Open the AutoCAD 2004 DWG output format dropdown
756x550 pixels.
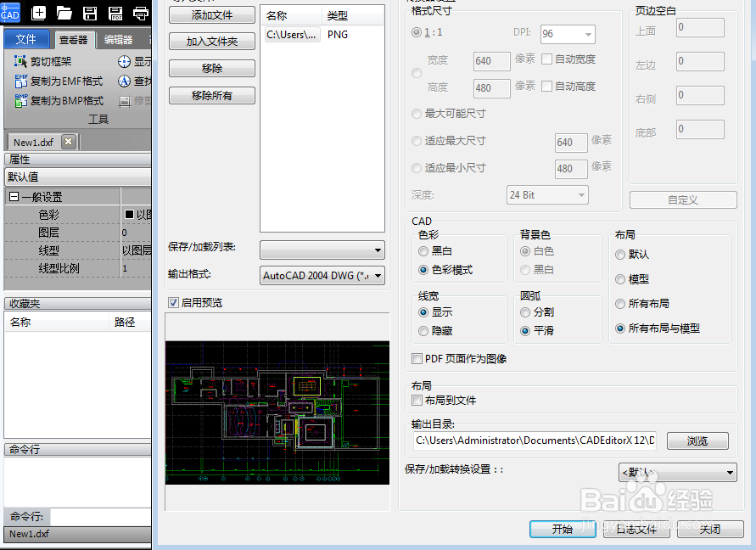tap(322, 275)
